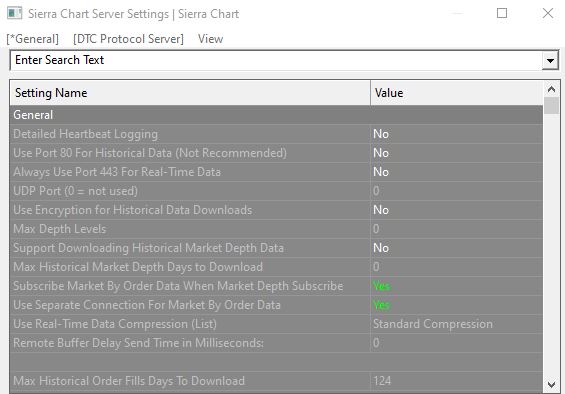Select 'Max Historical Market Depth Days to Download' name
This screenshot has width=565, height=394.
[138, 267]
